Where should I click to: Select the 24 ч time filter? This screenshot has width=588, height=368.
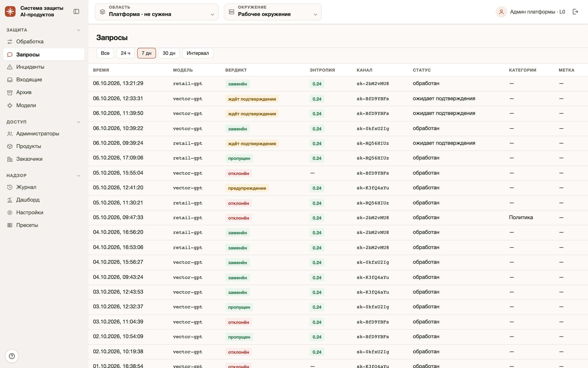coord(125,53)
